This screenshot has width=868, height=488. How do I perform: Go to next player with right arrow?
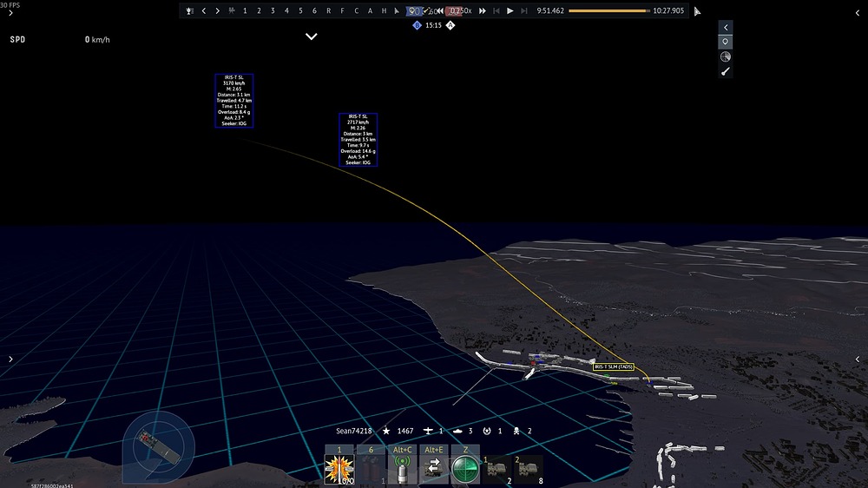pyautogui.click(x=218, y=10)
